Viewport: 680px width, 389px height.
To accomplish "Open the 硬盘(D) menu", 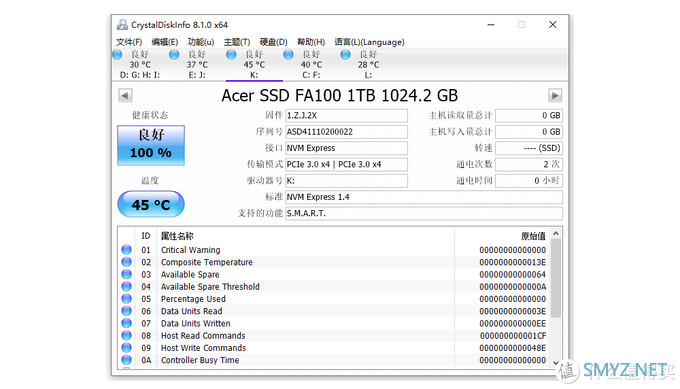I will click(273, 42).
